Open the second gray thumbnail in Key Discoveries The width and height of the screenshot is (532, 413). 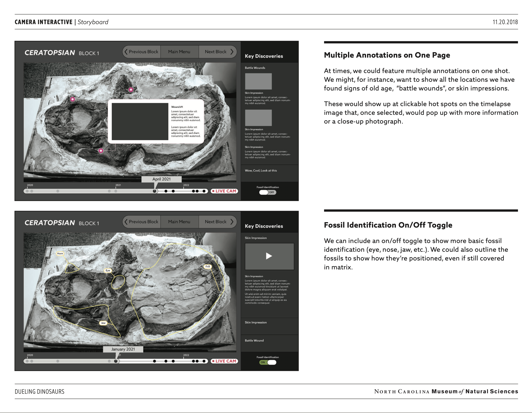tap(258, 118)
